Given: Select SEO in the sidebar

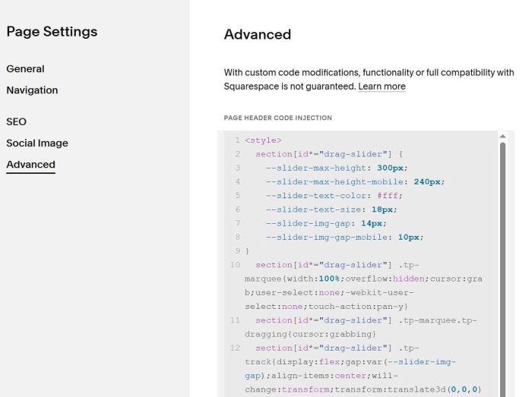Looking at the screenshot, I should pos(16,121).
